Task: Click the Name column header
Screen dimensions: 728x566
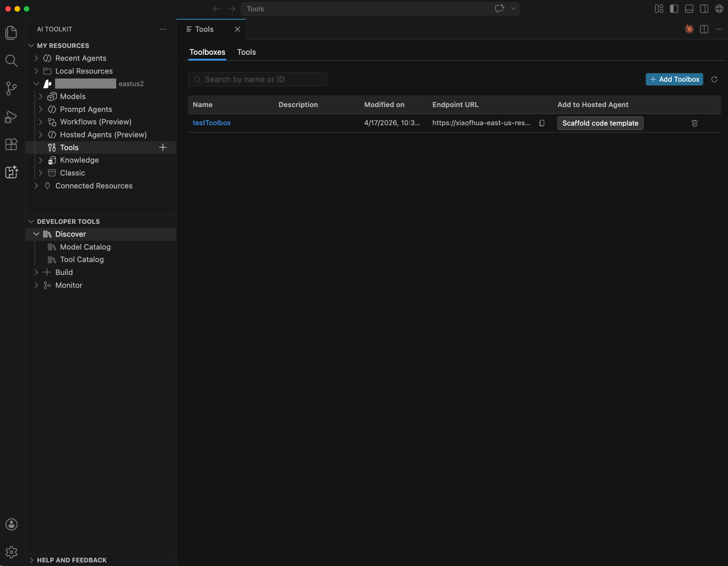Action: point(202,105)
